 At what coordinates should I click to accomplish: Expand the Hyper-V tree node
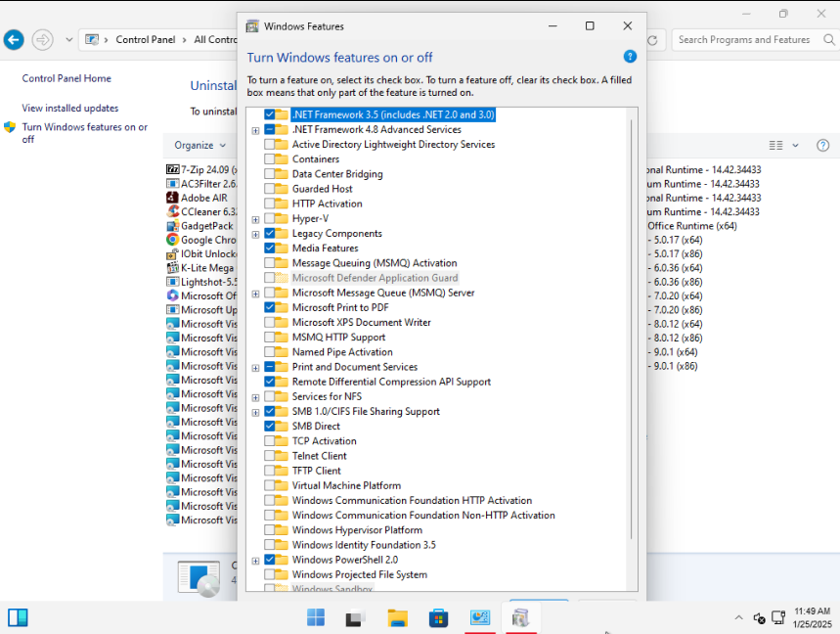pyautogui.click(x=255, y=220)
